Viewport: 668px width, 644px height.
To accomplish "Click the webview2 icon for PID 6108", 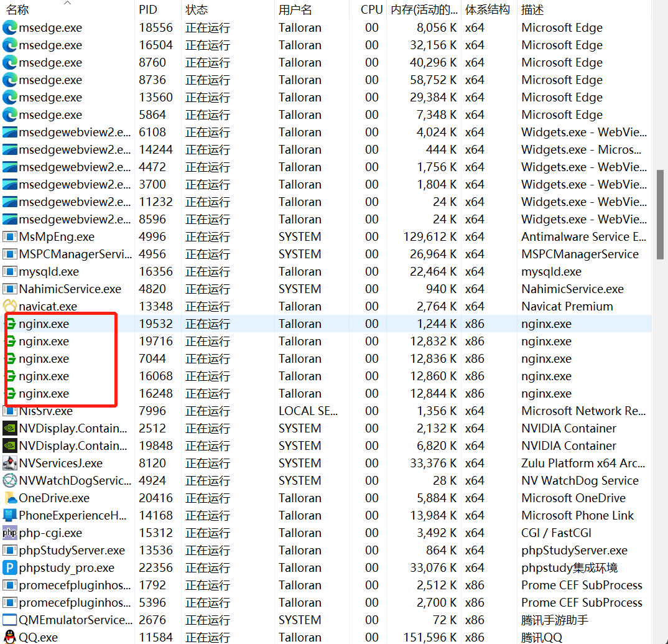I will coord(10,132).
